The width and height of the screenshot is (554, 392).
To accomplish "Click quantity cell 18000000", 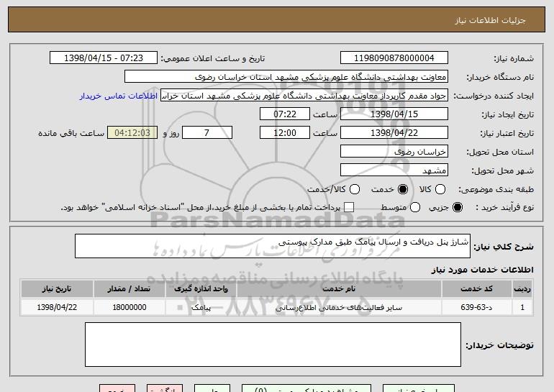I will (129, 307).
